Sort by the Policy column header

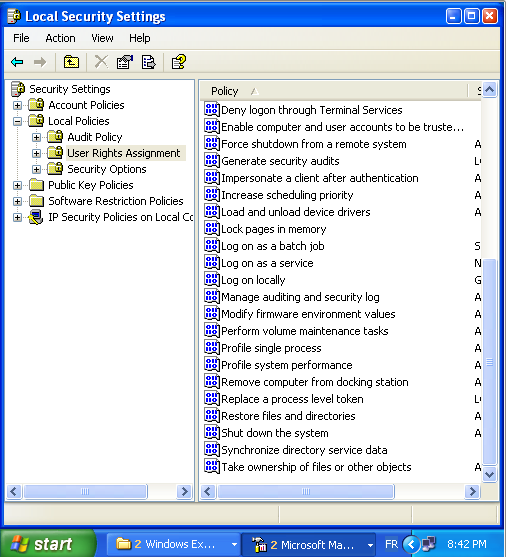point(333,91)
